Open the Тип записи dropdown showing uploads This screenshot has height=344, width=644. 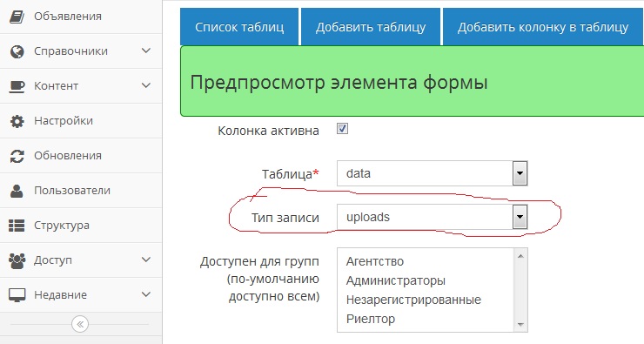(432, 217)
